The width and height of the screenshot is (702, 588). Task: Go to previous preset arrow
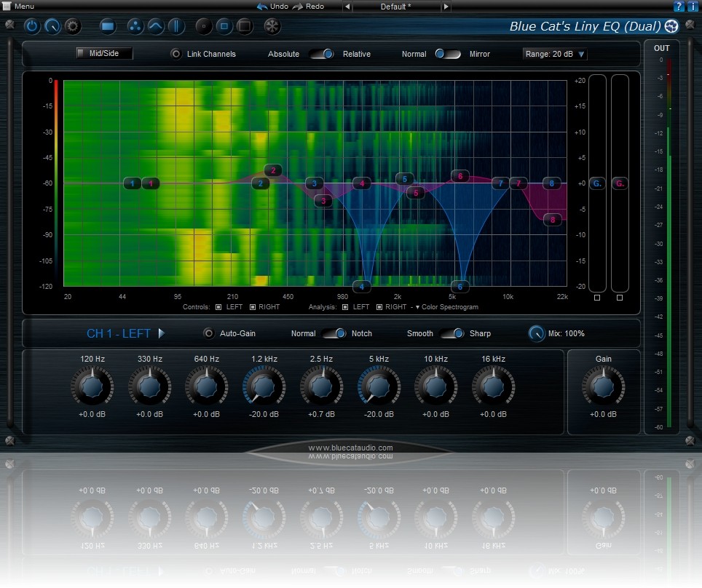click(347, 7)
